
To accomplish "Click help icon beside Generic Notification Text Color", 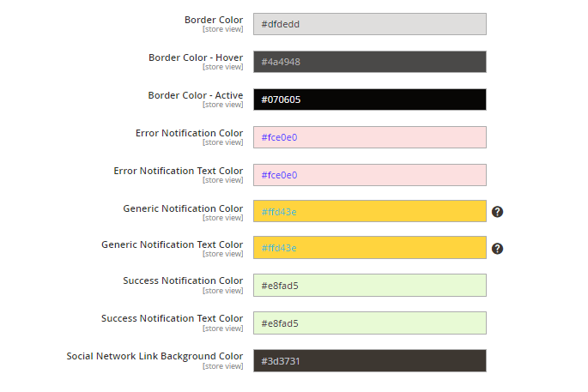I will 497,249.
